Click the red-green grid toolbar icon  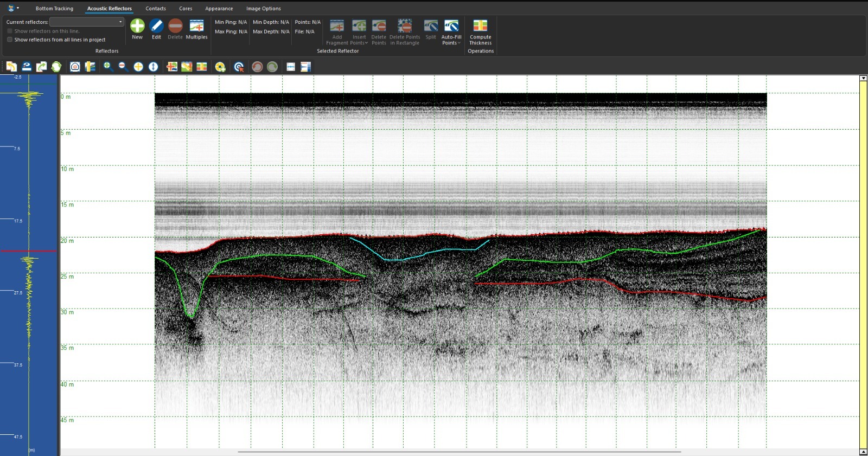point(202,67)
